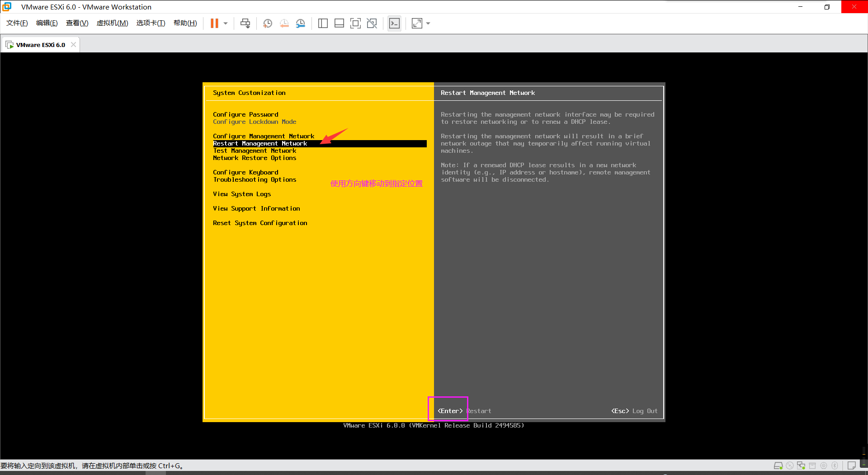
Task: Select Configure Lockdown Mode entry
Action: (255, 122)
